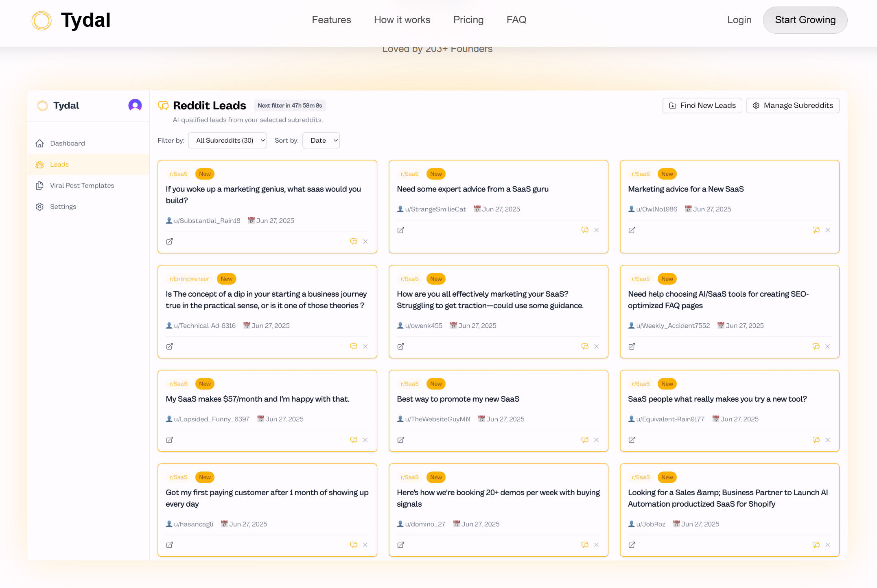The height and width of the screenshot is (588, 877).
Task: Click reply chat icon on u/TheWebsiteGuyMN's card
Action: (585, 440)
